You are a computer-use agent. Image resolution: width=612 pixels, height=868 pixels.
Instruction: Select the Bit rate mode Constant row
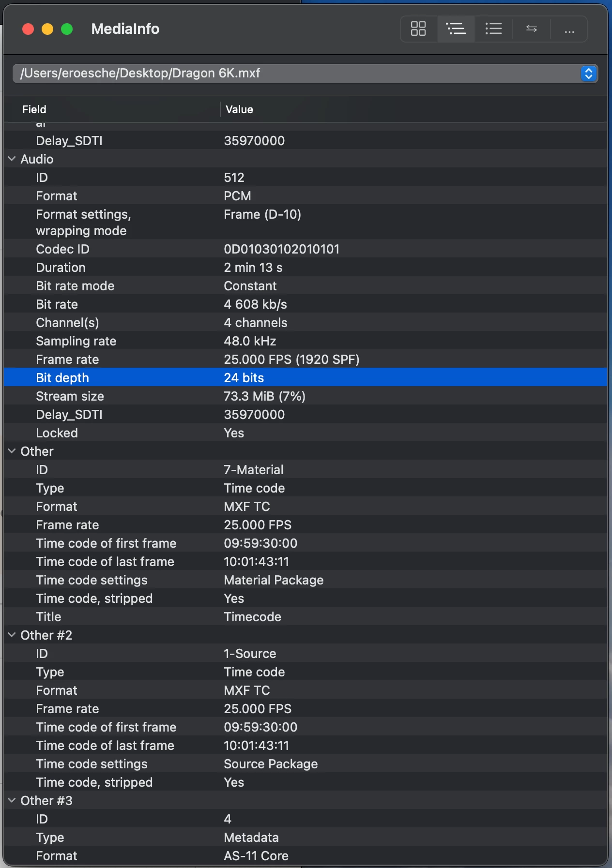pyautogui.click(x=306, y=285)
